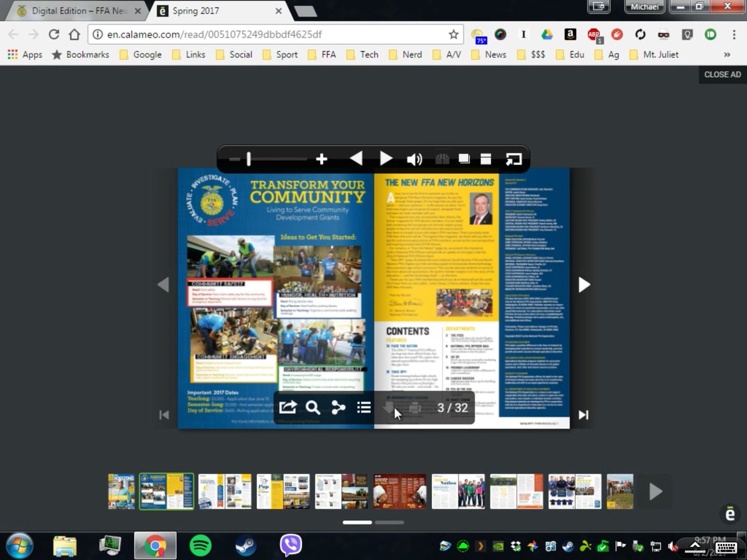The width and height of the screenshot is (747, 560).
Task: Switch to the greyed book double-page view
Action: click(x=442, y=159)
